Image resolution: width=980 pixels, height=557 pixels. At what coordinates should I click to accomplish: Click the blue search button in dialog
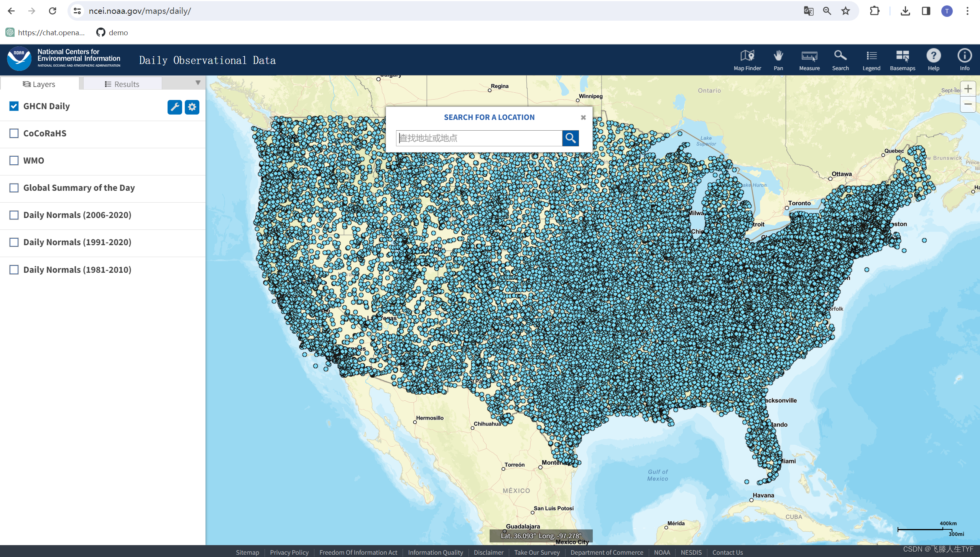tap(570, 138)
